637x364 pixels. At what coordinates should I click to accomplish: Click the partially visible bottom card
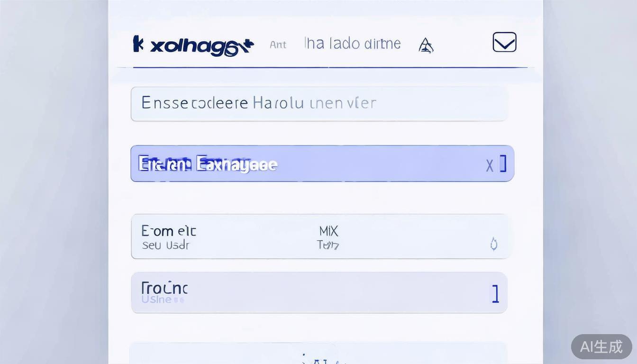(x=318, y=354)
